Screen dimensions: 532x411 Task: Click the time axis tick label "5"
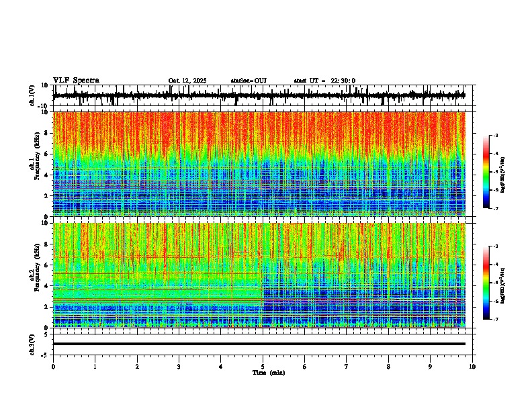(263, 367)
